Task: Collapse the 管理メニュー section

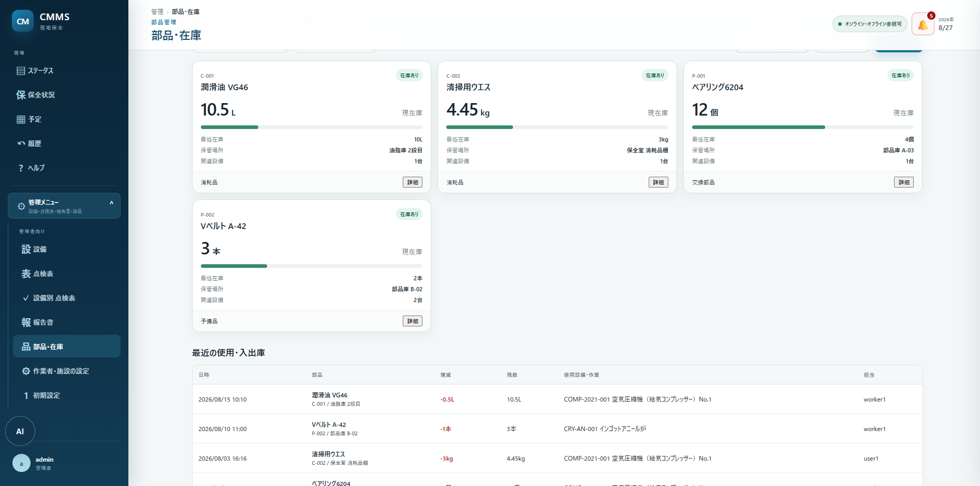Action: (x=64, y=206)
